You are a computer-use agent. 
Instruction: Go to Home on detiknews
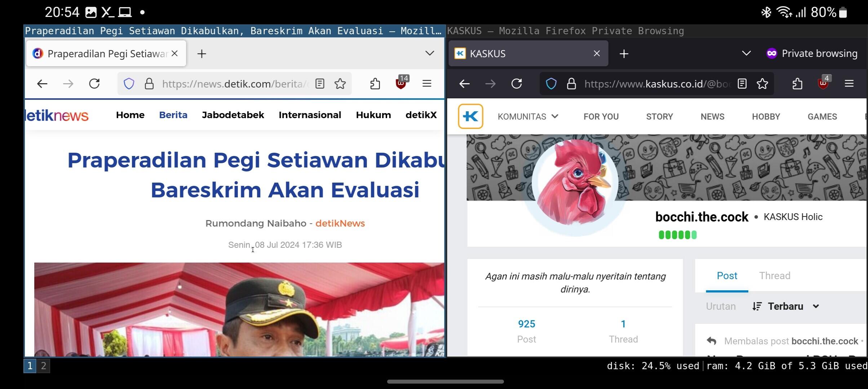[x=130, y=115]
